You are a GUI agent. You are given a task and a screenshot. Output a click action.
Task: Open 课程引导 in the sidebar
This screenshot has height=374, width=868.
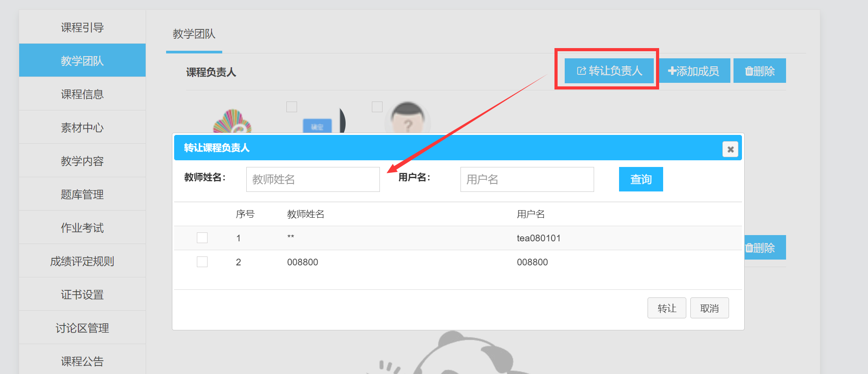click(82, 27)
